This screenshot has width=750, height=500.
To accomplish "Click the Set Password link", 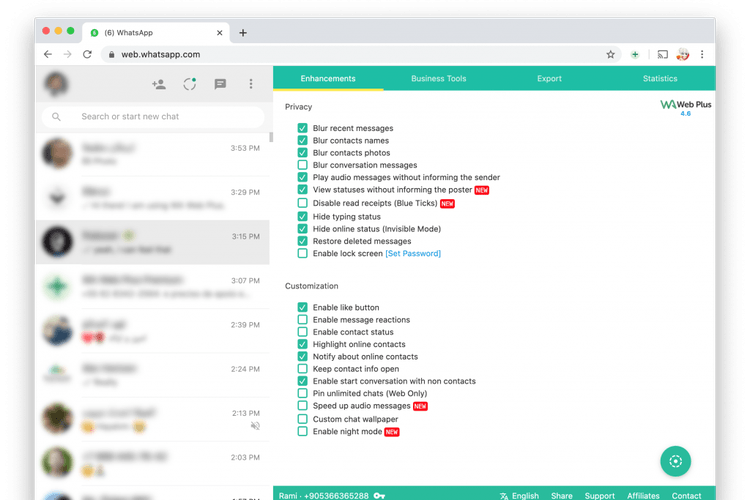I will (x=413, y=254).
